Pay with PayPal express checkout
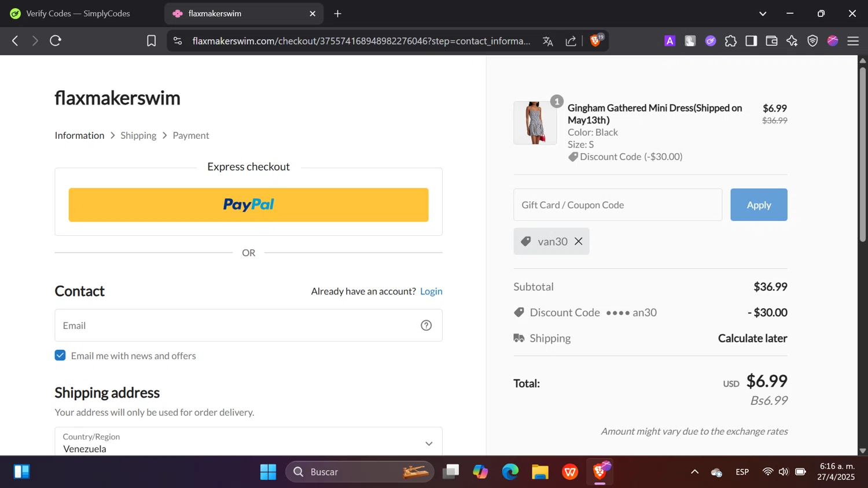This screenshot has height=488, width=868. tap(248, 205)
